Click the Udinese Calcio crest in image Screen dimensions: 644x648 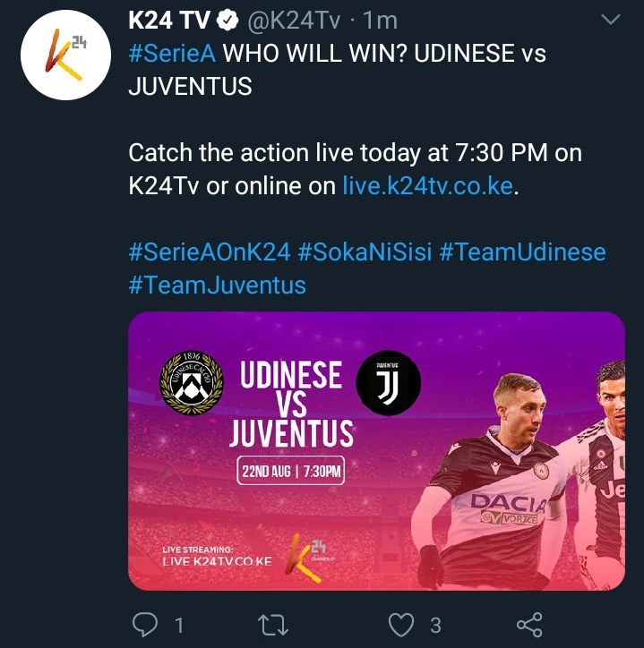click(192, 383)
